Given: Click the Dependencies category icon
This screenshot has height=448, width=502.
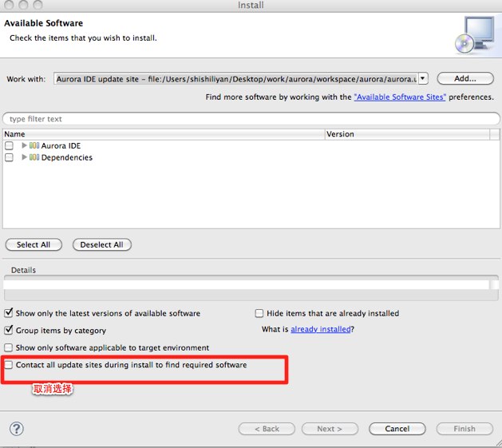Looking at the screenshot, I should tap(34, 158).
